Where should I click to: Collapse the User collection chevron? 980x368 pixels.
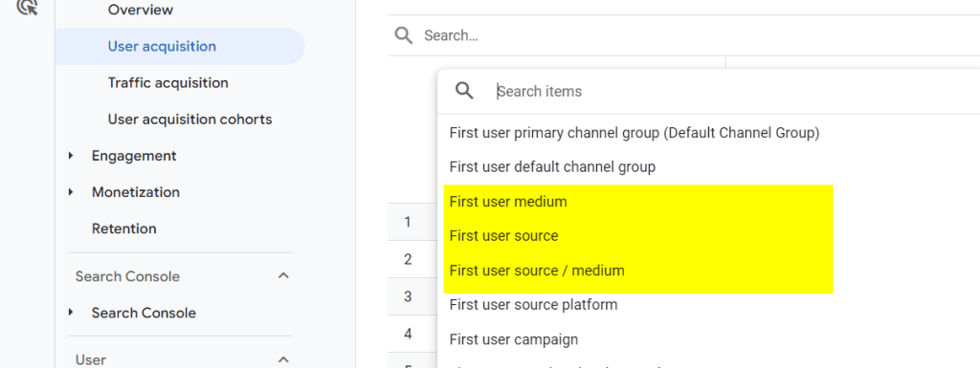click(x=283, y=359)
